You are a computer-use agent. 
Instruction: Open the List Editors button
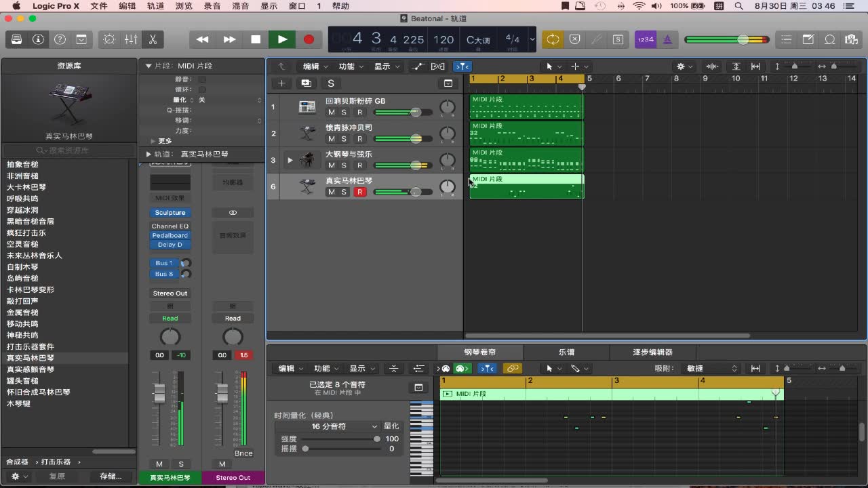(787, 39)
